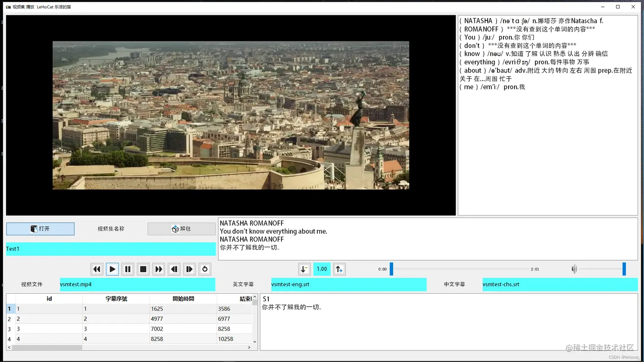Click the 打开 open button

(40, 229)
